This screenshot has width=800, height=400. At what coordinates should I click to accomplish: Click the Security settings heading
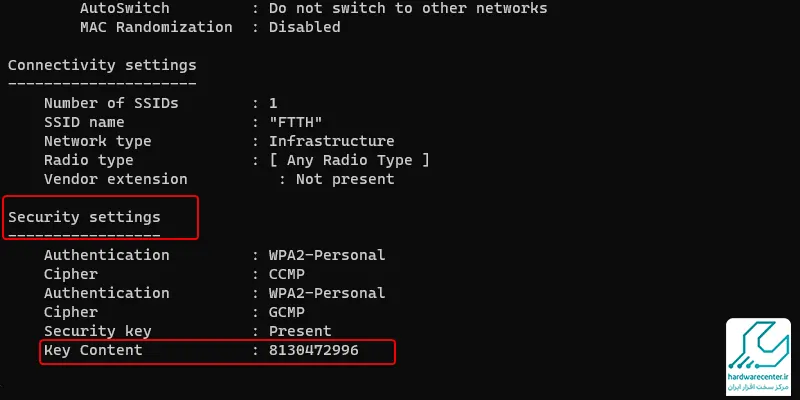[x=84, y=217]
